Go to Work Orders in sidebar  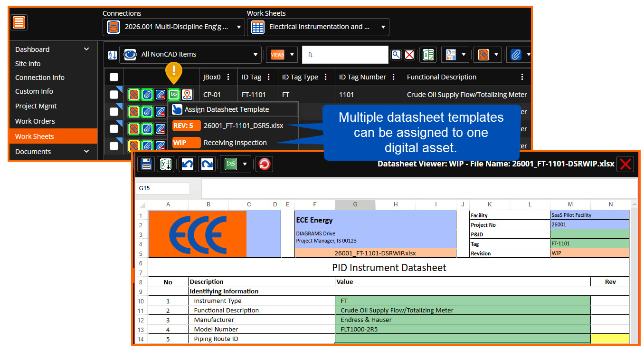tap(35, 121)
